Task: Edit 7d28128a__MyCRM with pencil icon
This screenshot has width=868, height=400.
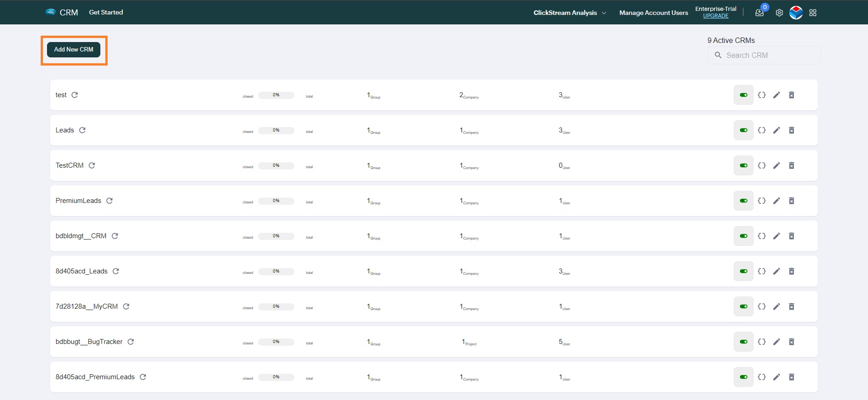Action: (x=777, y=306)
